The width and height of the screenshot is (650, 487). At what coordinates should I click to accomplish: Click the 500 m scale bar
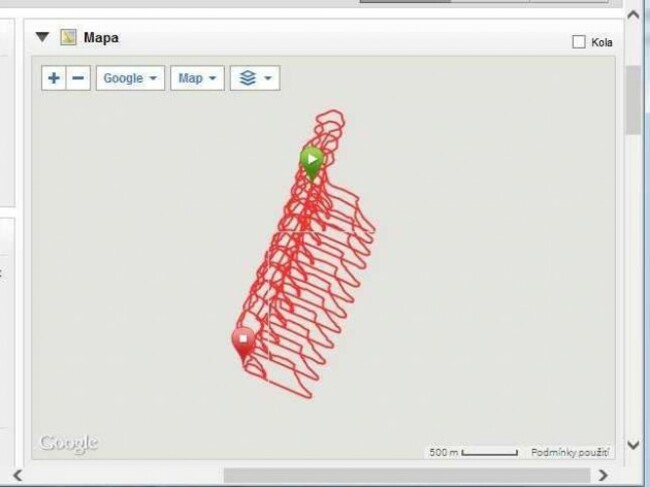pos(474,452)
